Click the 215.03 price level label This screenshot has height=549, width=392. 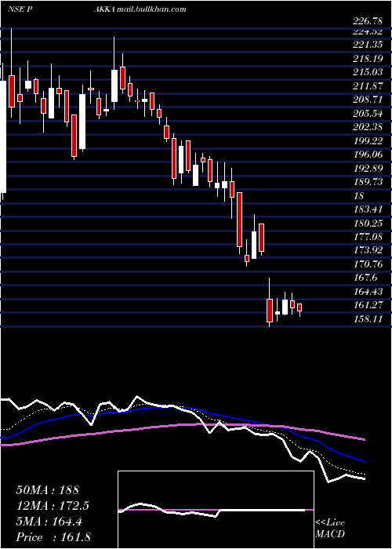point(368,72)
